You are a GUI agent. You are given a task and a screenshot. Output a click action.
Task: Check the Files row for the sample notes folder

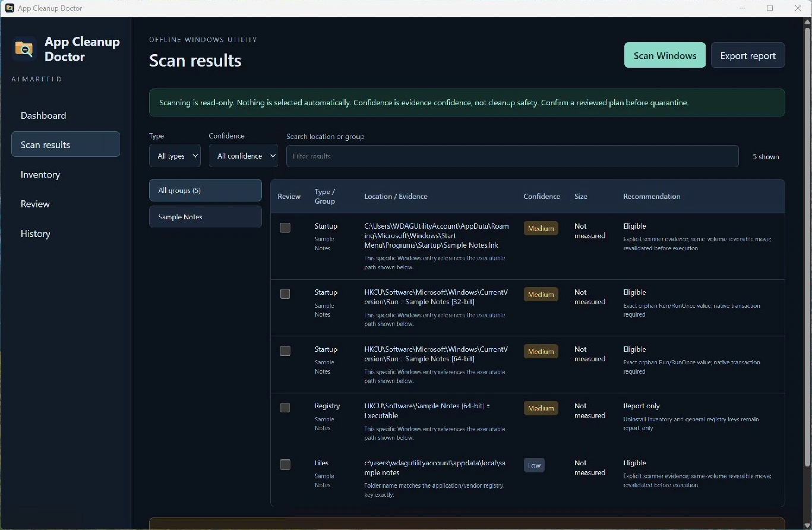(x=285, y=464)
